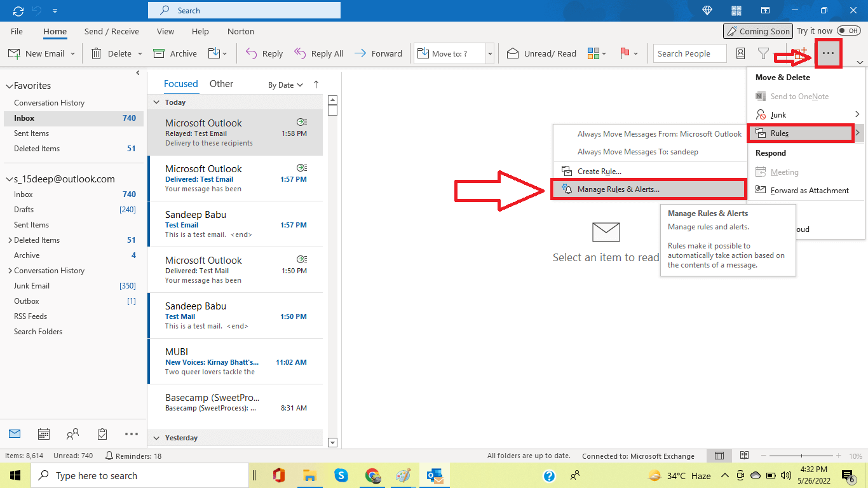Click inside the Search People field
The width and height of the screenshot is (868, 488).
pyautogui.click(x=689, y=53)
